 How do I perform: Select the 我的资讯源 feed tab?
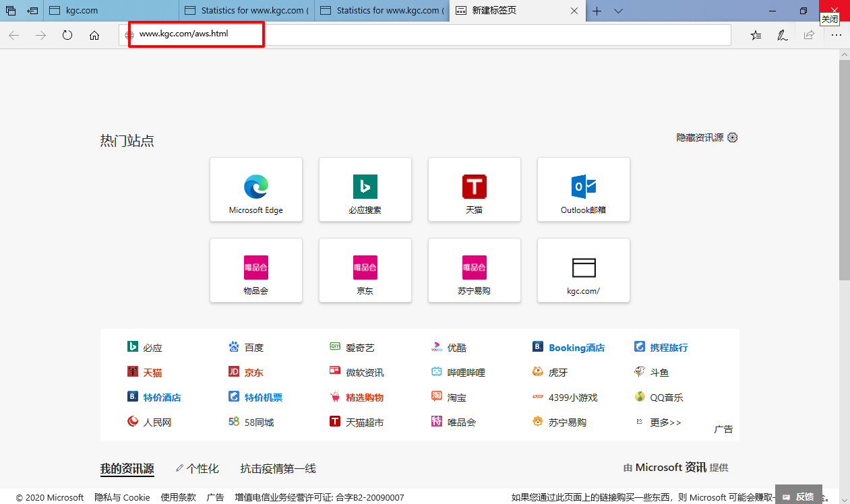(x=127, y=469)
